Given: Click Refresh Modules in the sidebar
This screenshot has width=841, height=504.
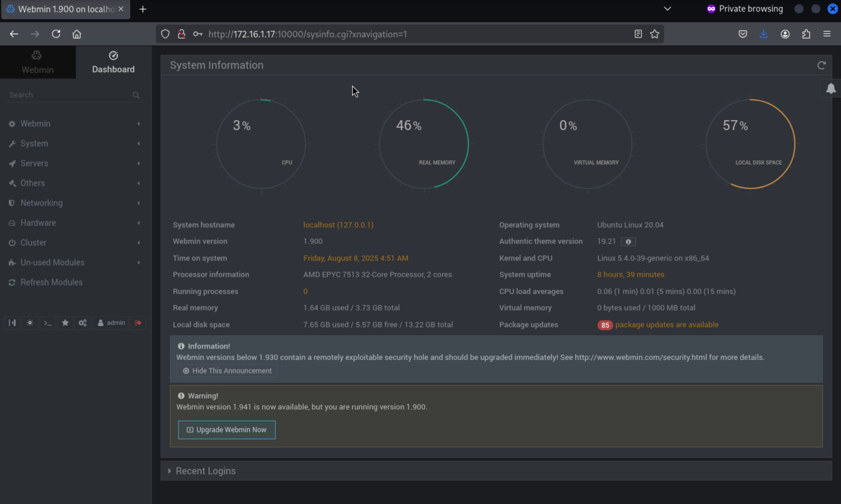Looking at the screenshot, I should point(51,282).
